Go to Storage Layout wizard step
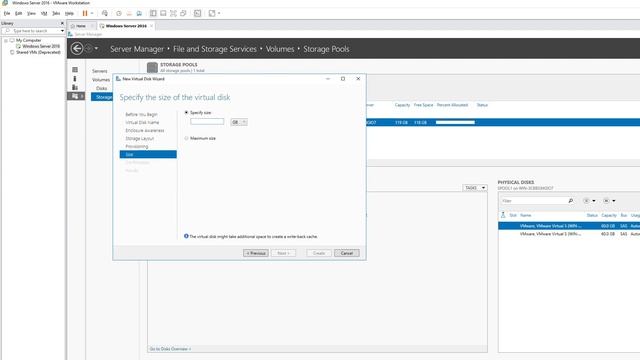 pos(140,139)
